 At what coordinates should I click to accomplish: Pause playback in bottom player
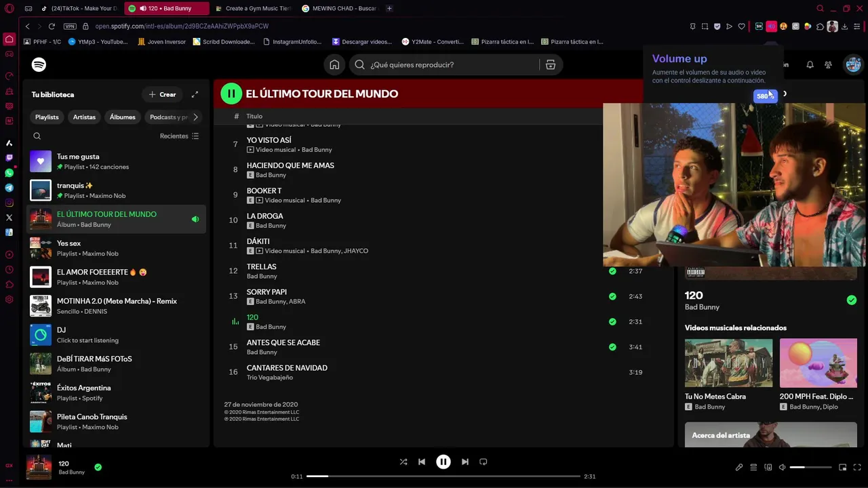[x=443, y=462]
